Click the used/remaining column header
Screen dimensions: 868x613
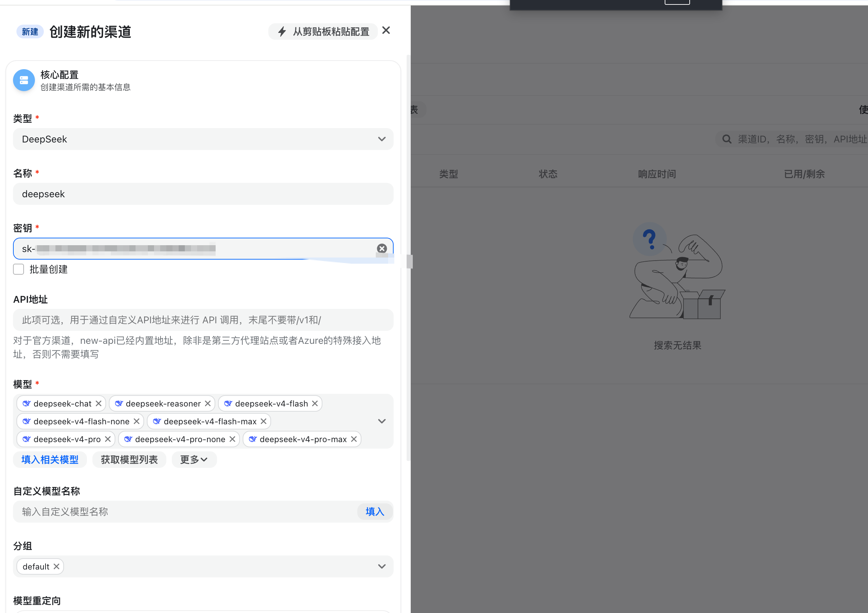(x=804, y=174)
